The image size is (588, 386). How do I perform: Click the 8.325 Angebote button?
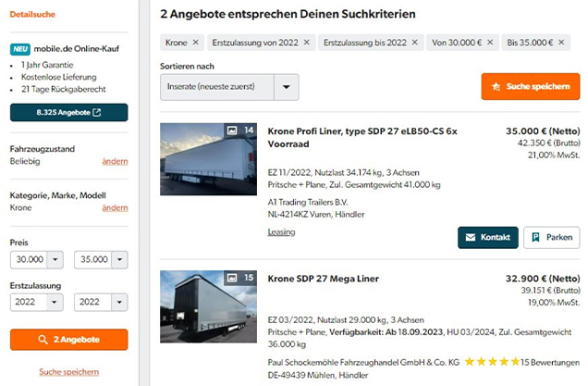coord(68,113)
